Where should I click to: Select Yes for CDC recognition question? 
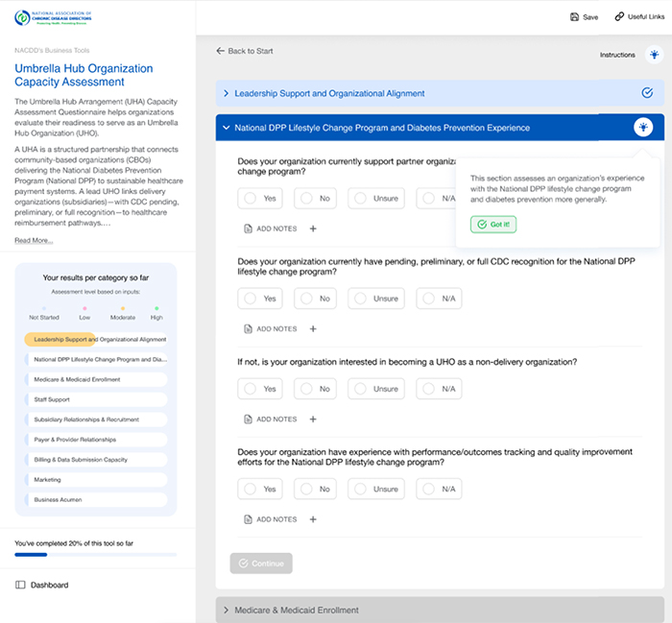pyautogui.click(x=260, y=299)
